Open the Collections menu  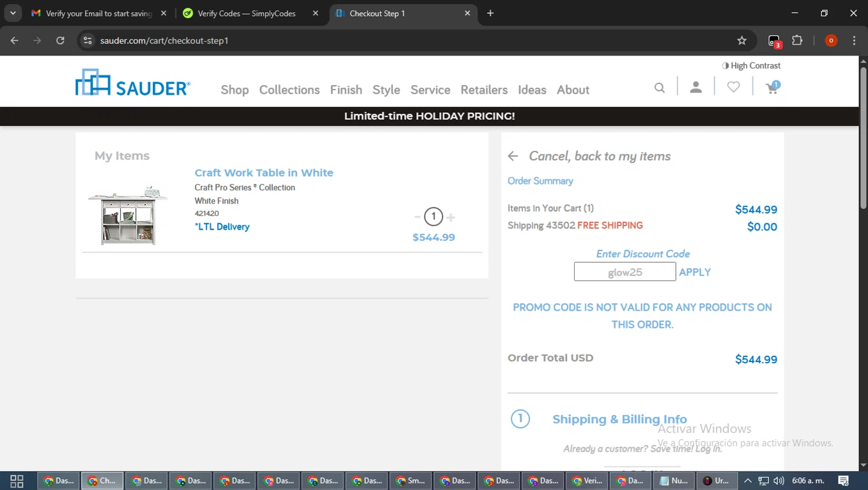click(x=289, y=90)
